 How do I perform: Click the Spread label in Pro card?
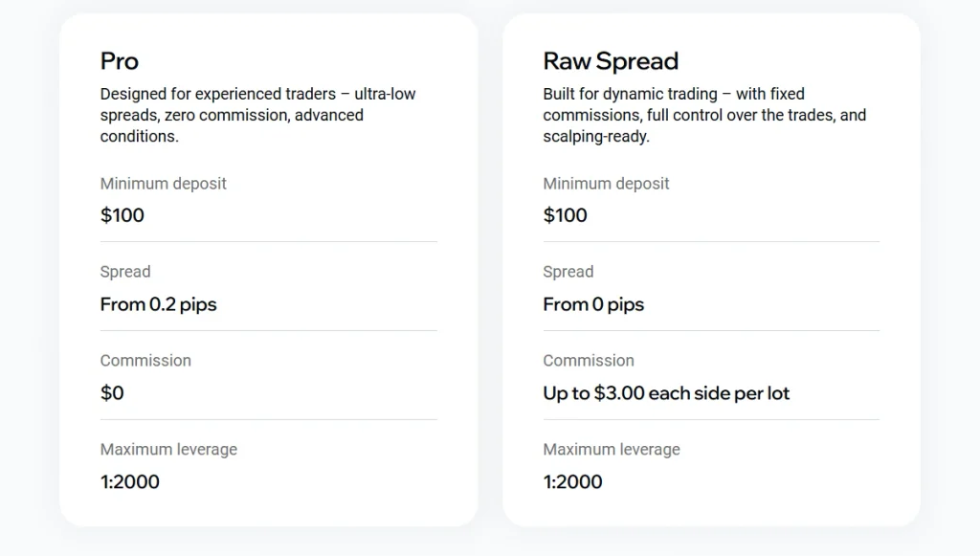coord(125,272)
